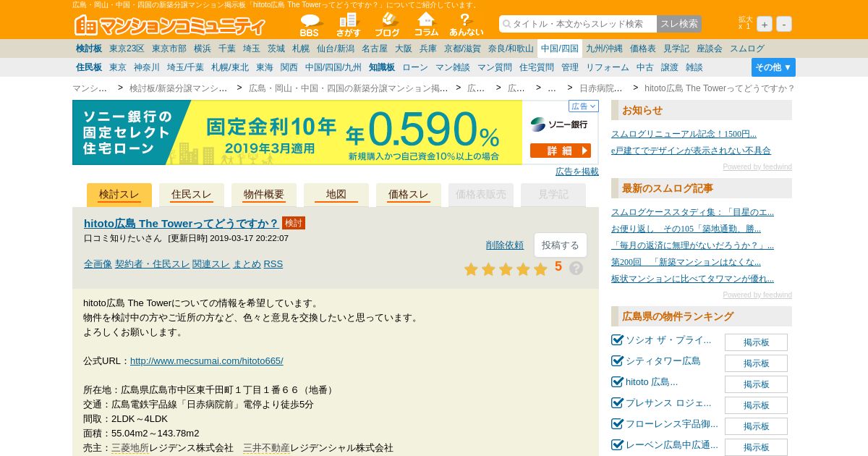Screen dimensions: 868x456
Task: Click the 投稿する post button
Action: [x=561, y=245]
